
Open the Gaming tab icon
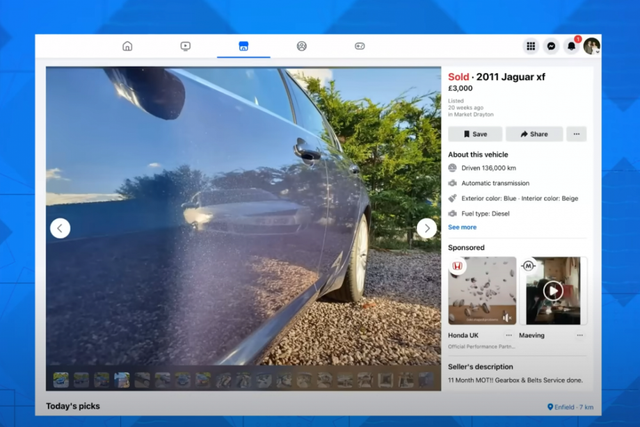(360, 46)
